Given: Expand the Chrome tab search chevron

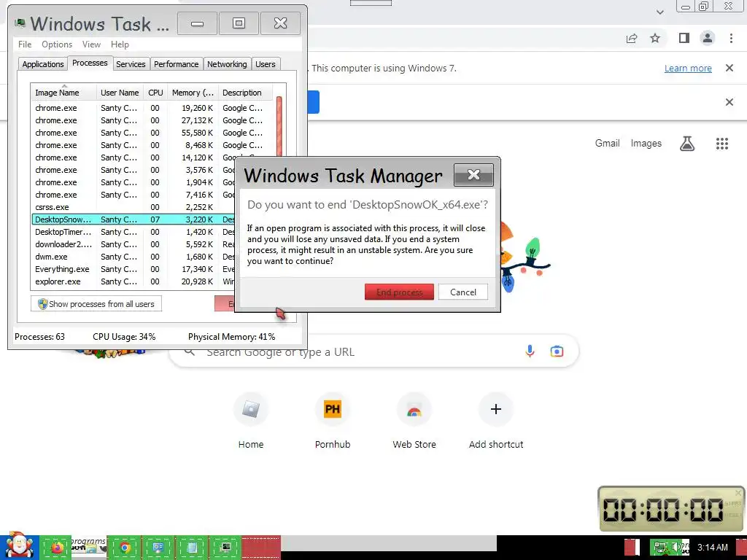Looking at the screenshot, I should (x=660, y=12).
